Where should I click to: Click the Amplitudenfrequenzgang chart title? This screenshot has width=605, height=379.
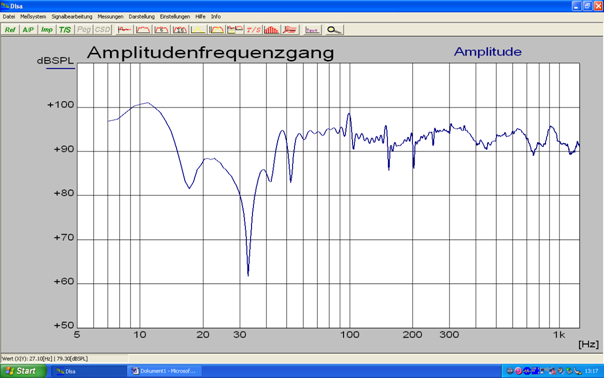210,52
